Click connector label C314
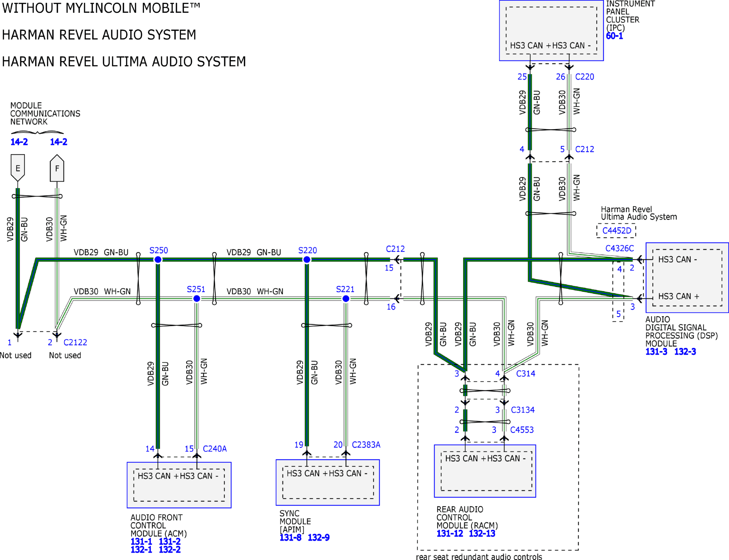Image resolution: width=729 pixels, height=560 pixels. tap(526, 373)
